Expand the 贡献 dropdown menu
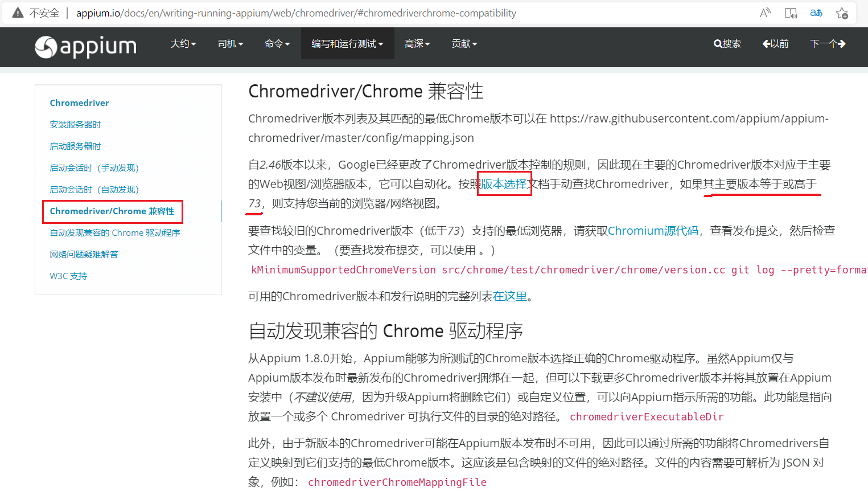The width and height of the screenshot is (868, 499). point(464,44)
